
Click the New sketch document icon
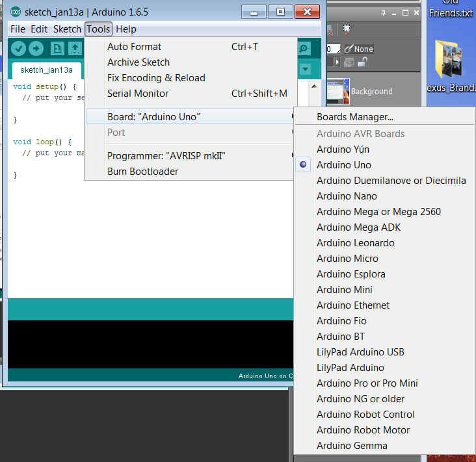57,49
